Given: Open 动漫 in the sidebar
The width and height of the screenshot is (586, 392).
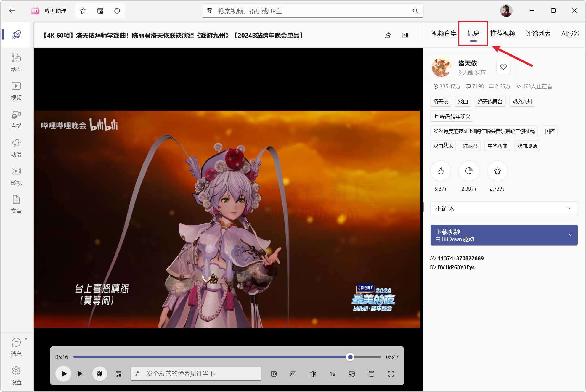Looking at the screenshot, I should [x=16, y=148].
